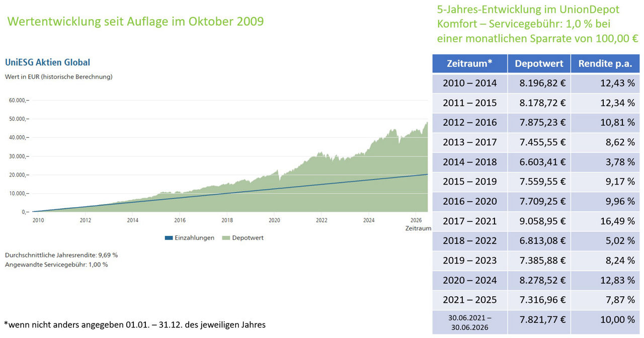The width and height of the screenshot is (644, 338).
Task: Click the 'Zeitraum*' table column header
Action: click(x=469, y=63)
